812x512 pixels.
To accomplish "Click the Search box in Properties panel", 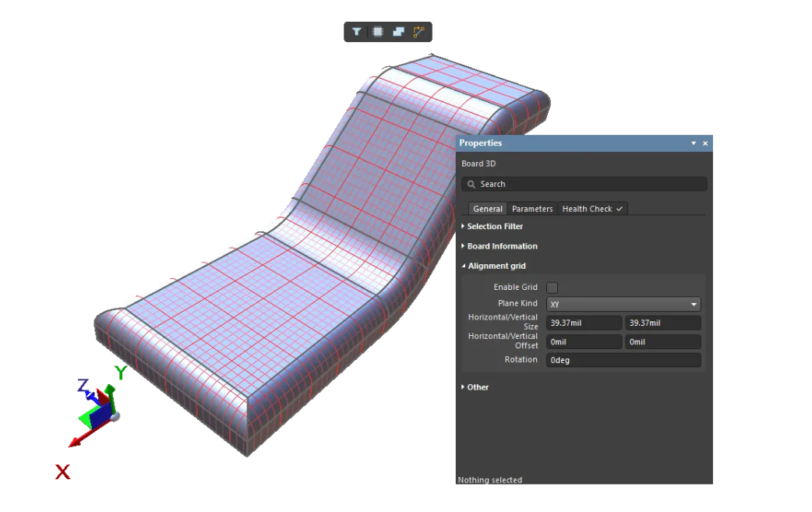I will point(584,184).
